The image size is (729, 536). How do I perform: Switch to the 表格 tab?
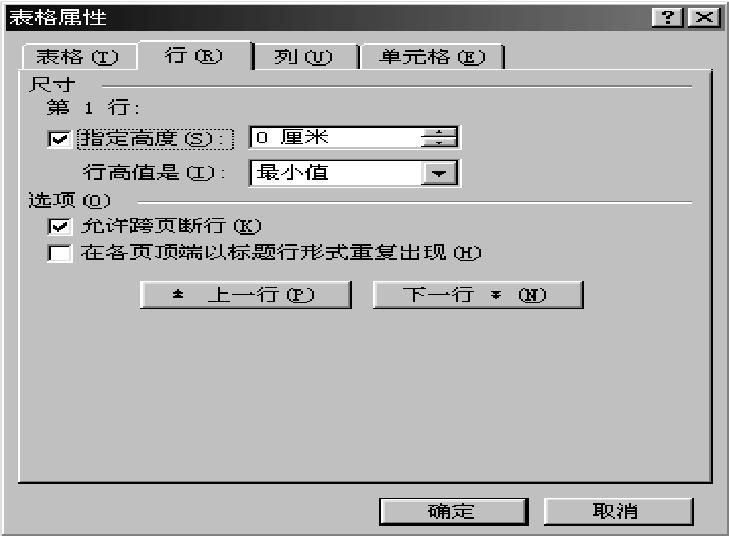click(x=79, y=57)
